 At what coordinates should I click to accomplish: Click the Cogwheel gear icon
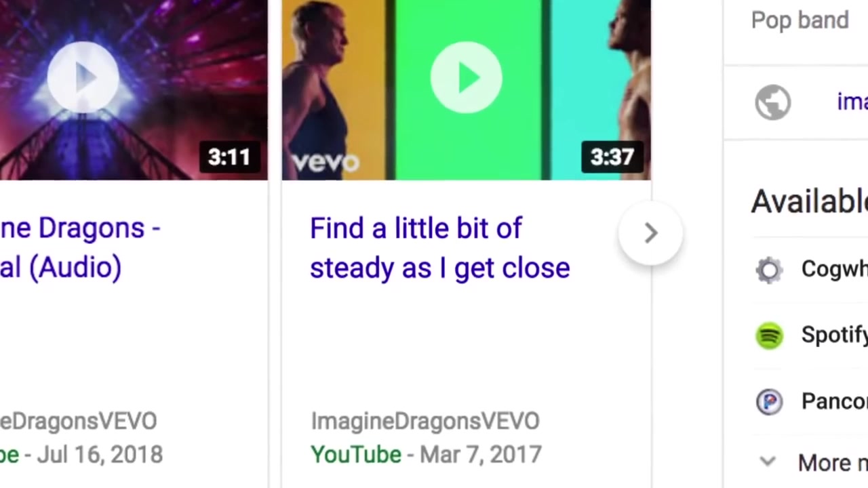769,270
